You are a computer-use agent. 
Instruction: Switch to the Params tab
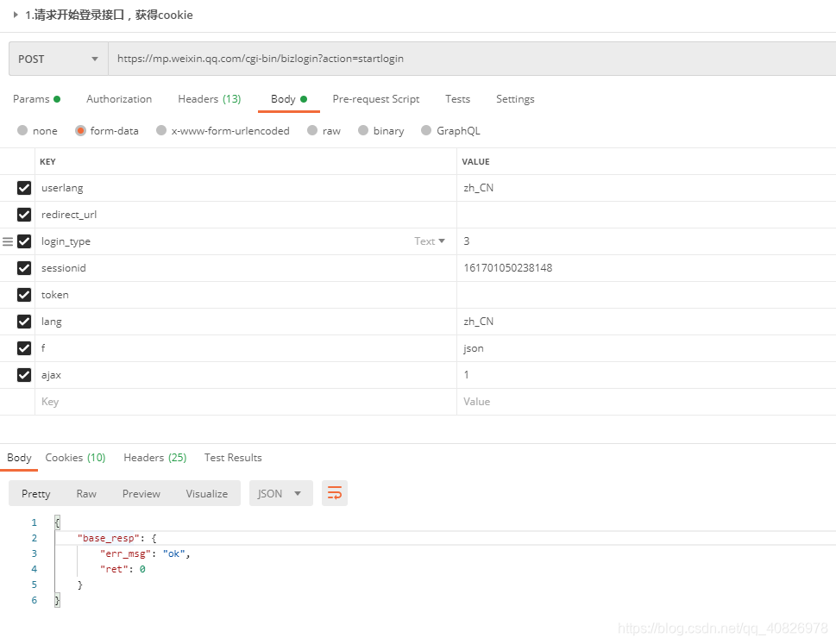click(36, 99)
